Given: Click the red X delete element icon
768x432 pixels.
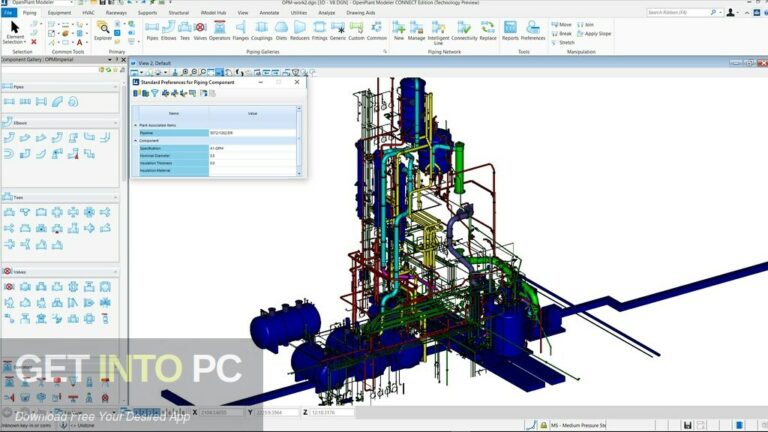Looking at the screenshot, I should [x=34, y=42].
